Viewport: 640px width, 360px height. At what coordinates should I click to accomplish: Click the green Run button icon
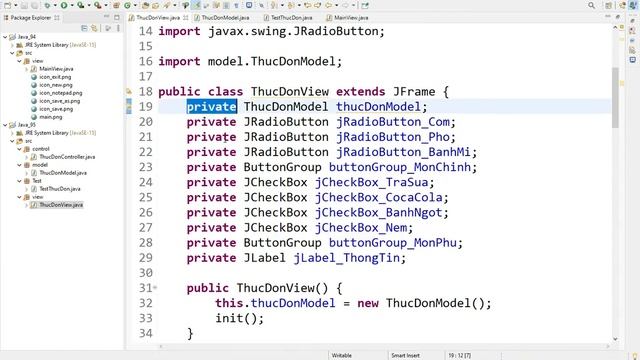[64, 5]
